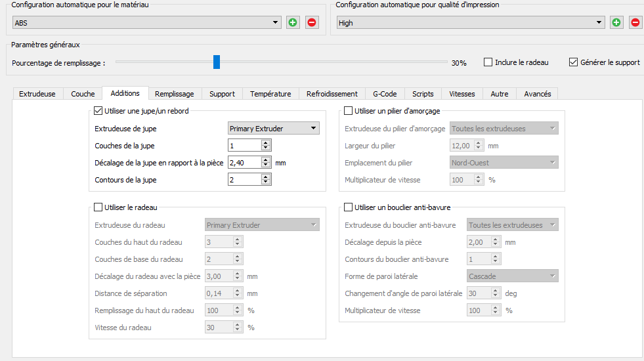Expand the High print quality dropdown

tap(469, 23)
